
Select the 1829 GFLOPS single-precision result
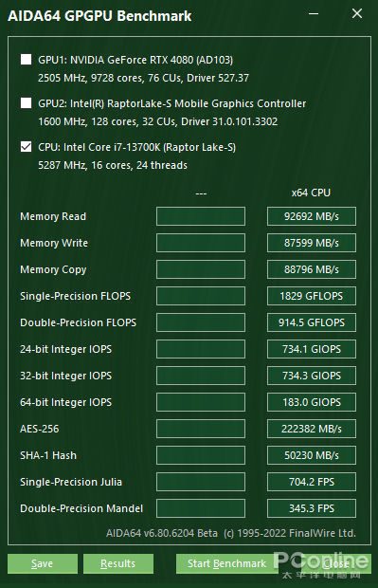(x=312, y=296)
